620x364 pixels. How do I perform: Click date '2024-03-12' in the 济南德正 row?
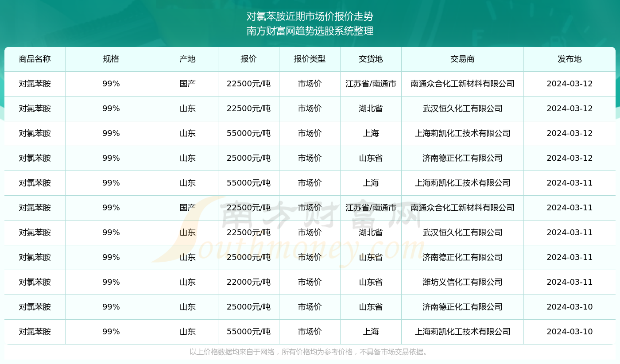click(570, 158)
